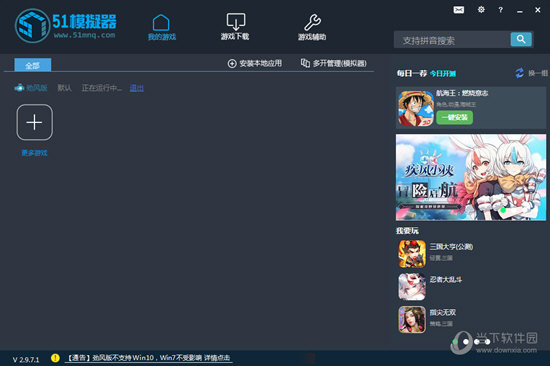Screen dimensions: 550x366
Task: Open the 游戏下载 download section
Action: [235, 27]
